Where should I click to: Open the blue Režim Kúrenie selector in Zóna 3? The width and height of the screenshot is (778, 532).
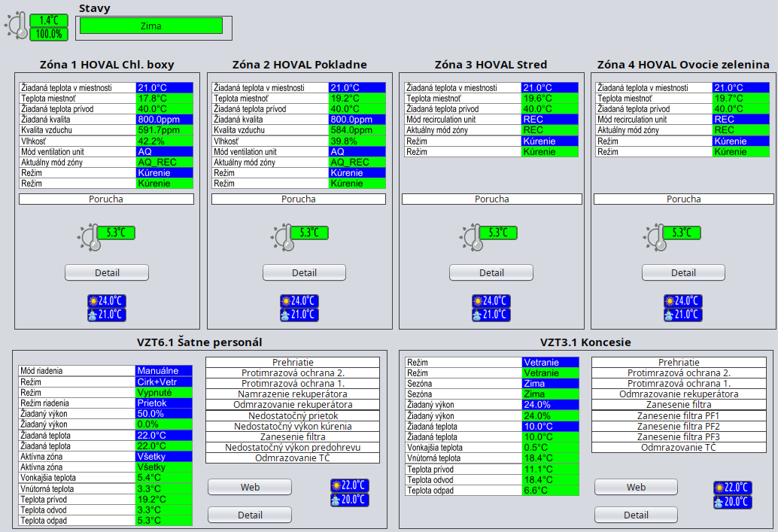click(x=549, y=141)
